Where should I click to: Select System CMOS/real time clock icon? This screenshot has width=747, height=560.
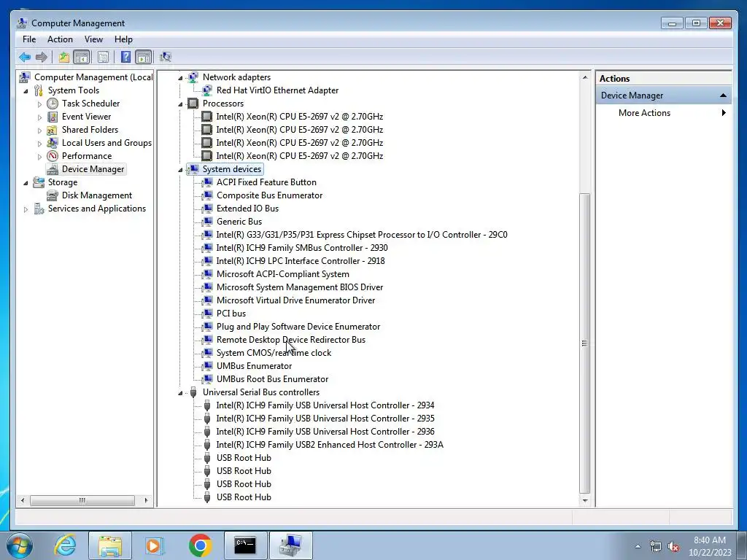(x=206, y=353)
